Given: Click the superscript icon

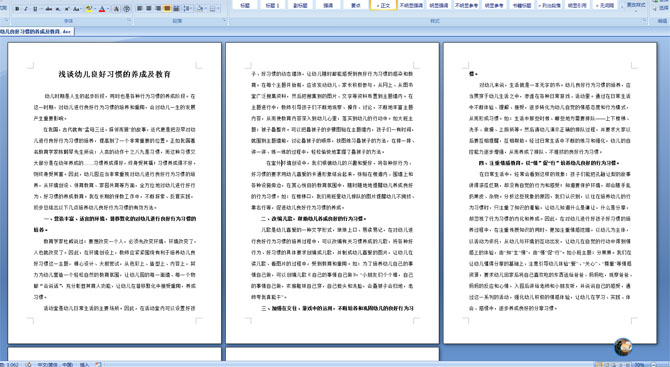Looking at the screenshot, I should [x=67, y=9].
